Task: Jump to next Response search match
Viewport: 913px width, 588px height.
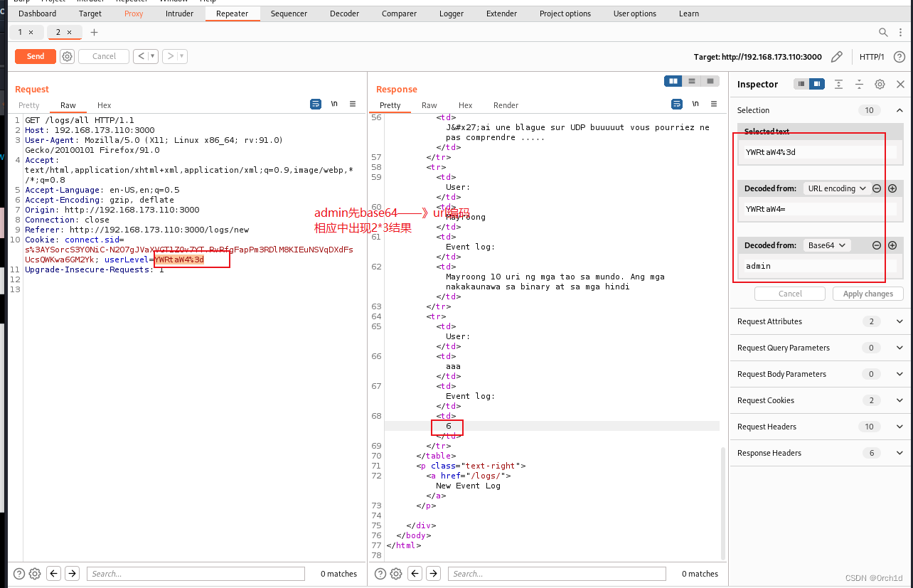Action: (434, 574)
